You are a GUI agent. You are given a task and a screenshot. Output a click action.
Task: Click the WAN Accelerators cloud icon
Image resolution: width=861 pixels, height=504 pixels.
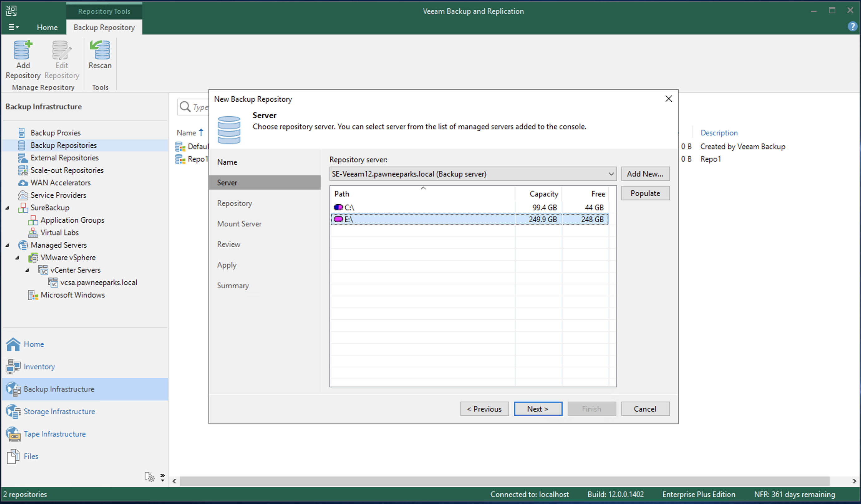tap(22, 183)
